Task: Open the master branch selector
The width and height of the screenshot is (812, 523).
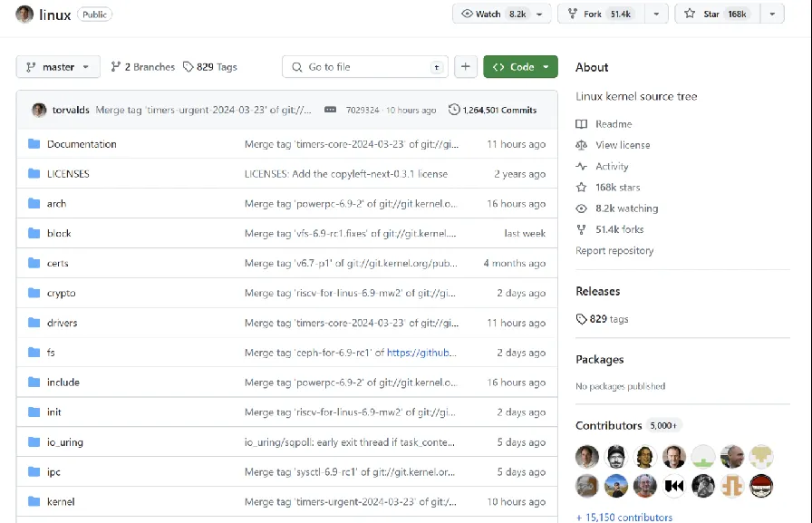Action: [58, 67]
